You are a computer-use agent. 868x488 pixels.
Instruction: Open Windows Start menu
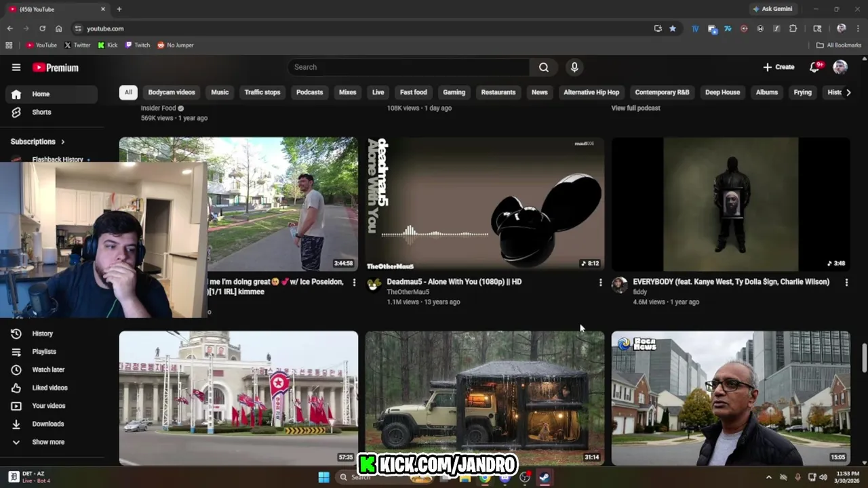point(323,477)
